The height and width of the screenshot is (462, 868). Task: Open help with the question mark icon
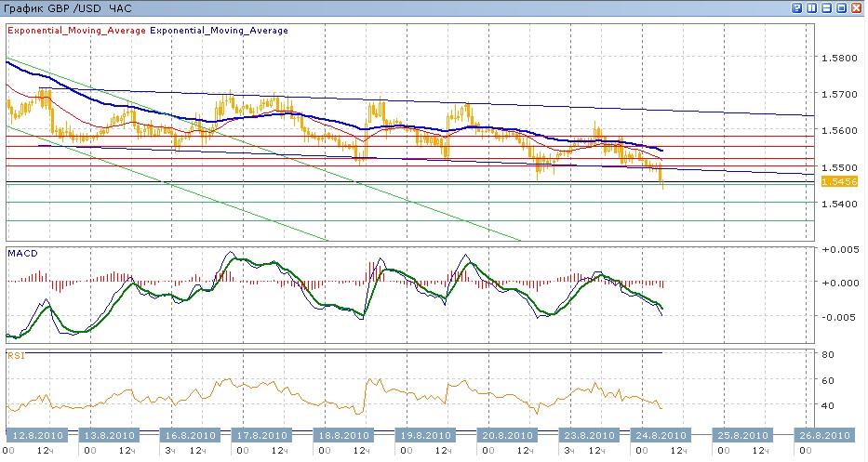797,7
